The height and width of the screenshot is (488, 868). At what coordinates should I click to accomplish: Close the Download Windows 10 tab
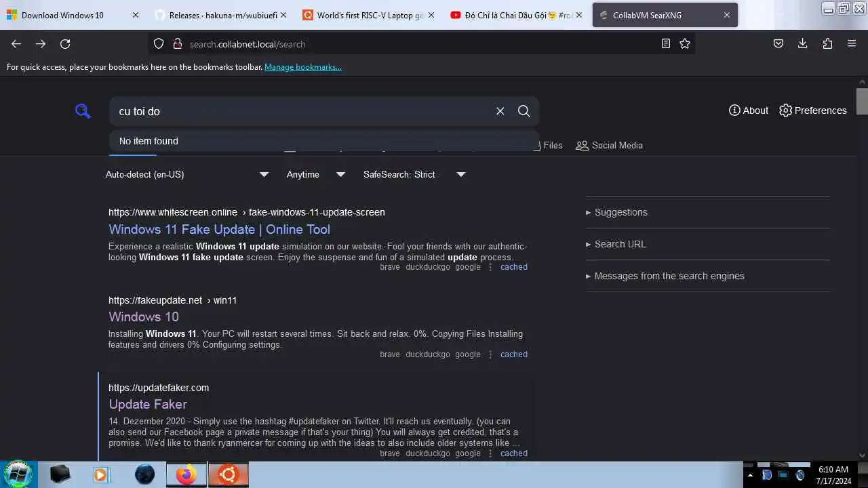pyautogui.click(x=135, y=15)
